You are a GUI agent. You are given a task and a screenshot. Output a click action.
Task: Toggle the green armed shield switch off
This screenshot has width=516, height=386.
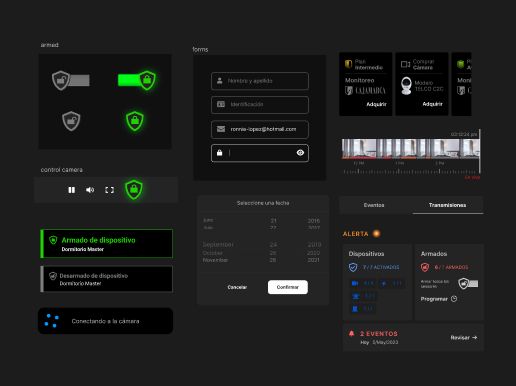coord(137,80)
